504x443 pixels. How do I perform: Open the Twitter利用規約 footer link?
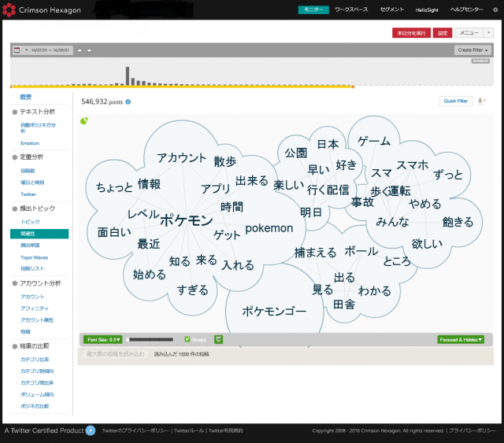pyautogui.click(x=226, y=430)
